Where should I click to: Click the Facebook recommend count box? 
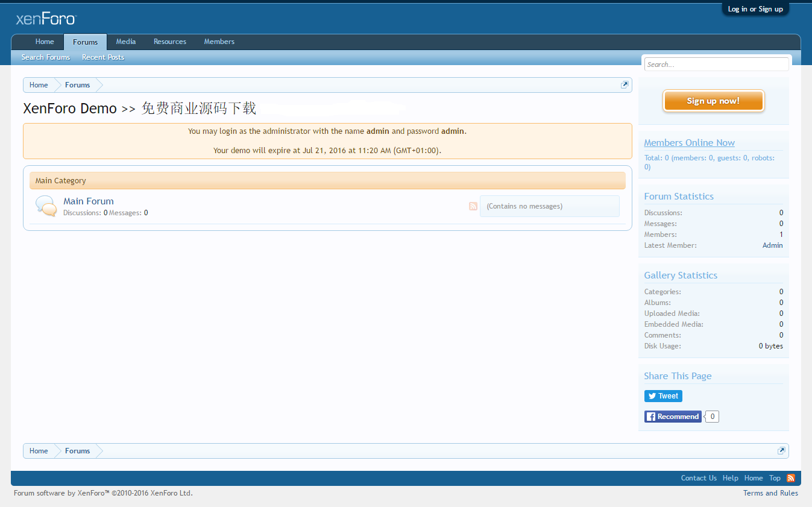pyautogui.click(x=713, y=417)
